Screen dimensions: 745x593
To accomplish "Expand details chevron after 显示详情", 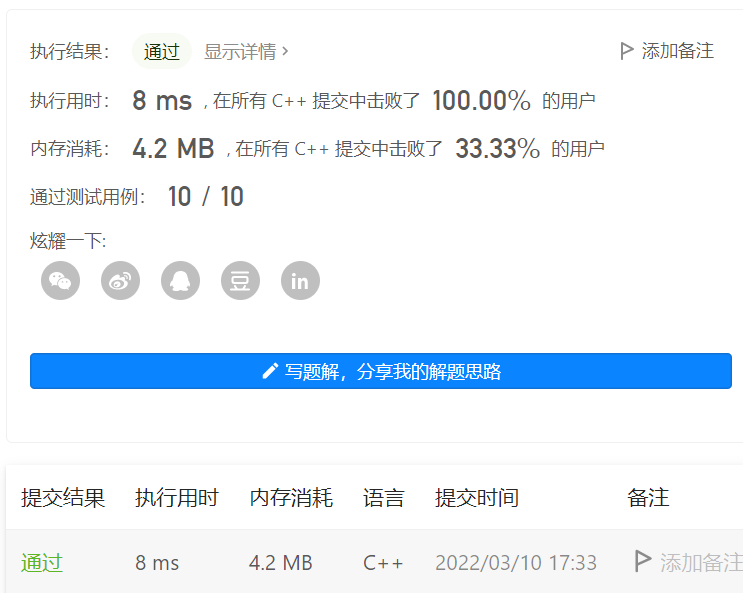I will pos(285,51).
